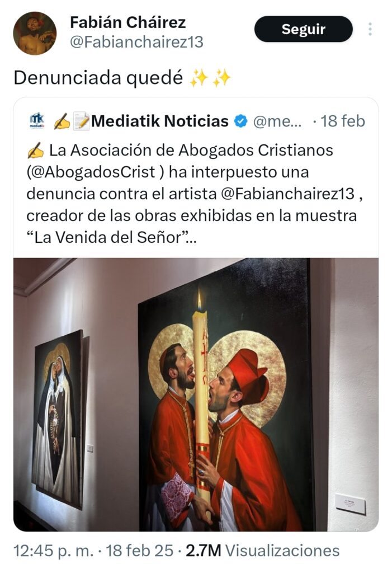Viewport: 392px width, 573px height.
Task: Open the Mediatik Noticias logo avatar
Action: (37, 121)
